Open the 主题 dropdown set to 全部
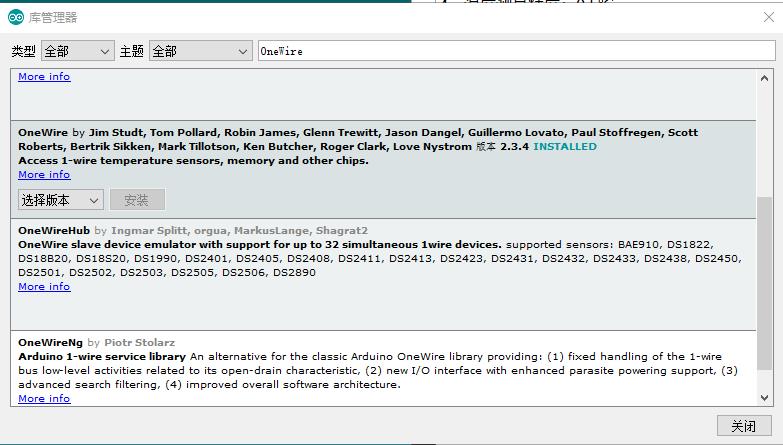Image resolution: width=783 pixels, height=445 pixels. [x=200, y=51]
